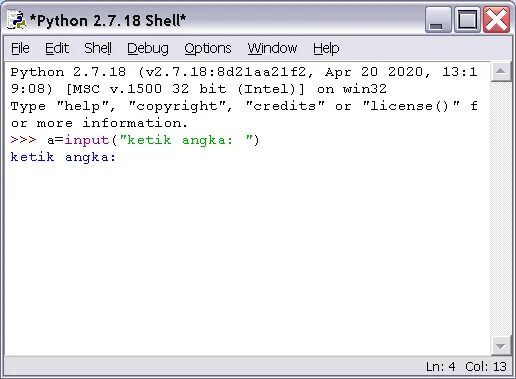This screenshot has height=379, width=516.
Task: Click the 'Col: 13' status bar entry
Action: pos(486,367)
